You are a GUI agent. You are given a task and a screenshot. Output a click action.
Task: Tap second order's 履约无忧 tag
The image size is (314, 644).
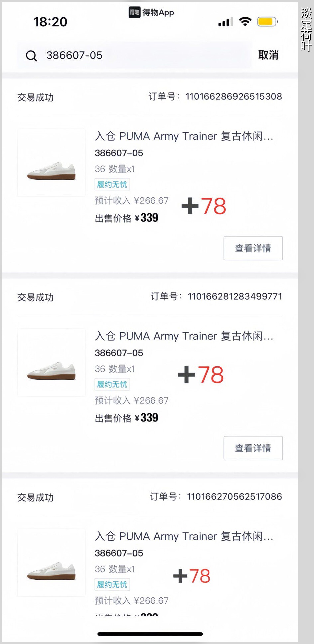coord(112,384)
